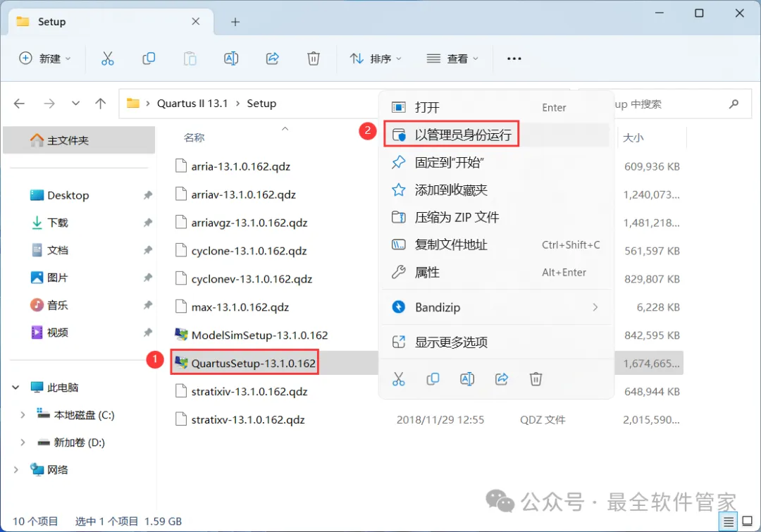Open the three-dot more options menu

[x=514, y=58]
